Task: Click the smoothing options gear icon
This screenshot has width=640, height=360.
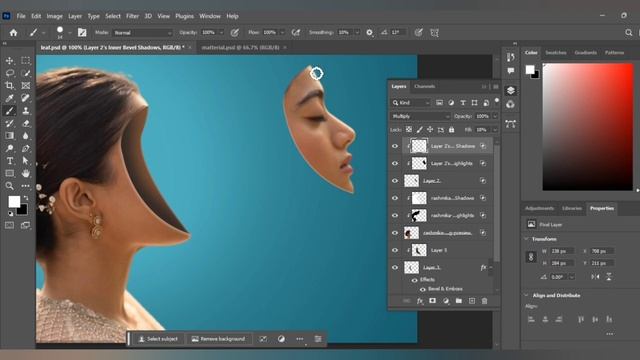Action: click(x=369, y=33)
